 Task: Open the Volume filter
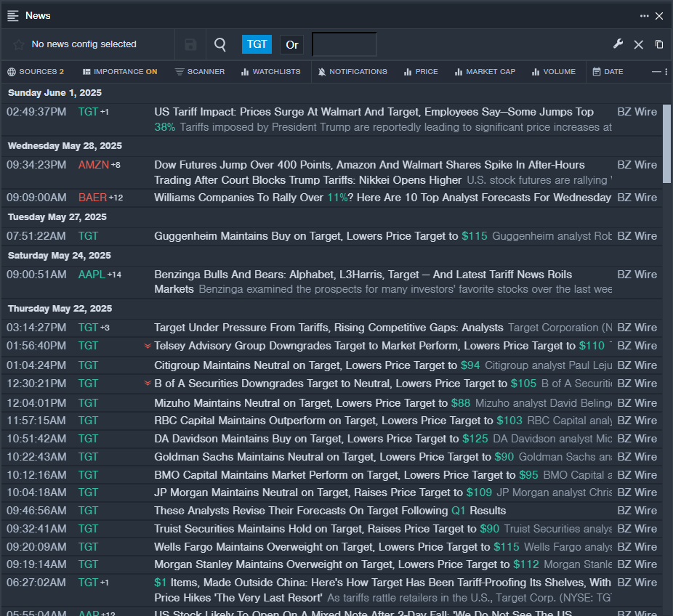[x=554, y=72]
